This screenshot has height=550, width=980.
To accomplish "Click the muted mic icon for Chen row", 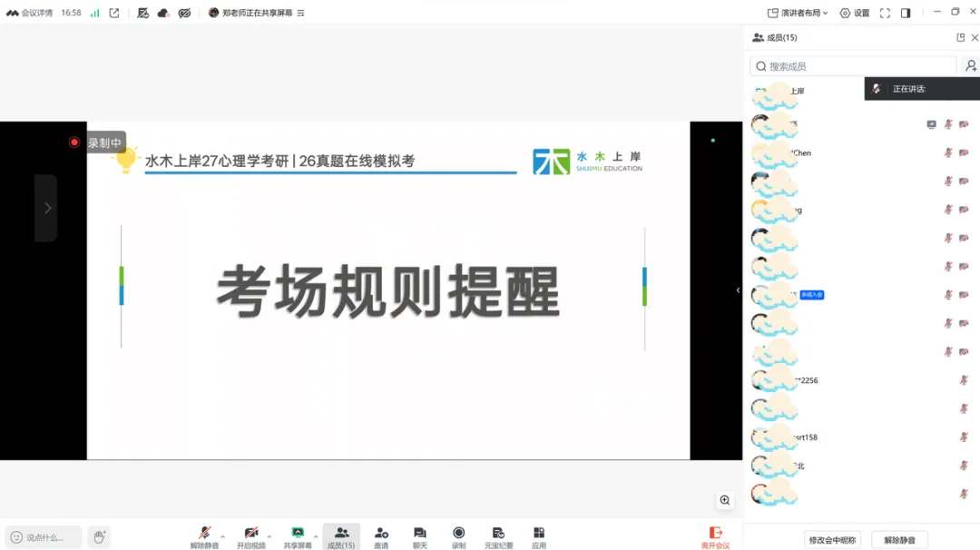I will point(948,152).
